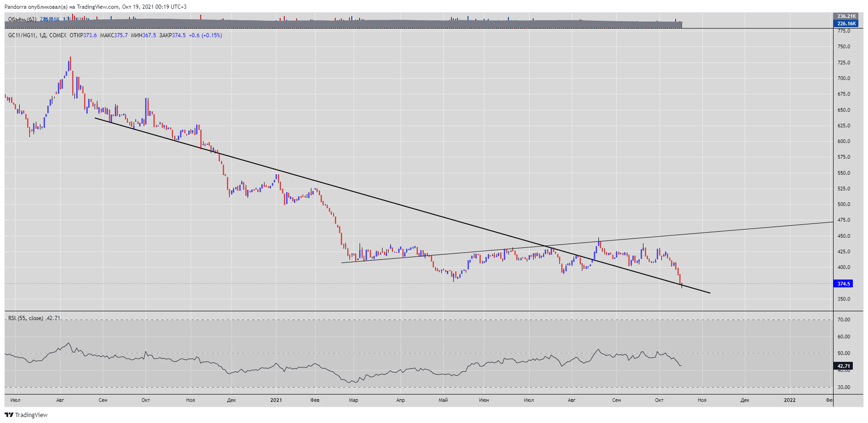Click the 450.0 price axis label
The width and height of the screenshot is (868, 423).
[844, 236]
